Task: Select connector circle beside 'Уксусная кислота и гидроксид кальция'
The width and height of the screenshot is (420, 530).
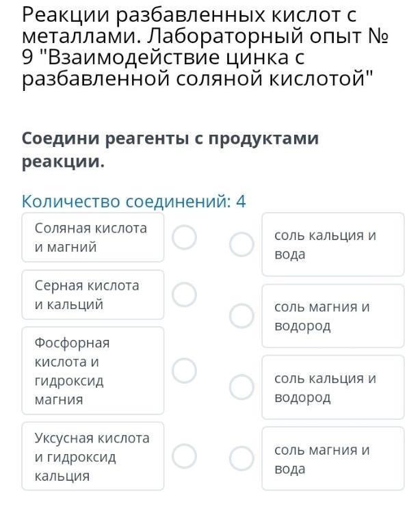Action: 184,456
